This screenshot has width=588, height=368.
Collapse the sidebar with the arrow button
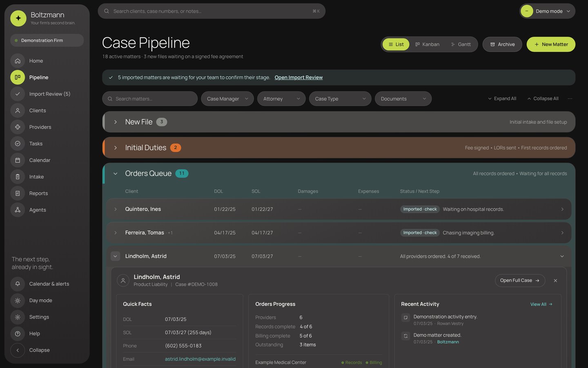pos(18,350)
